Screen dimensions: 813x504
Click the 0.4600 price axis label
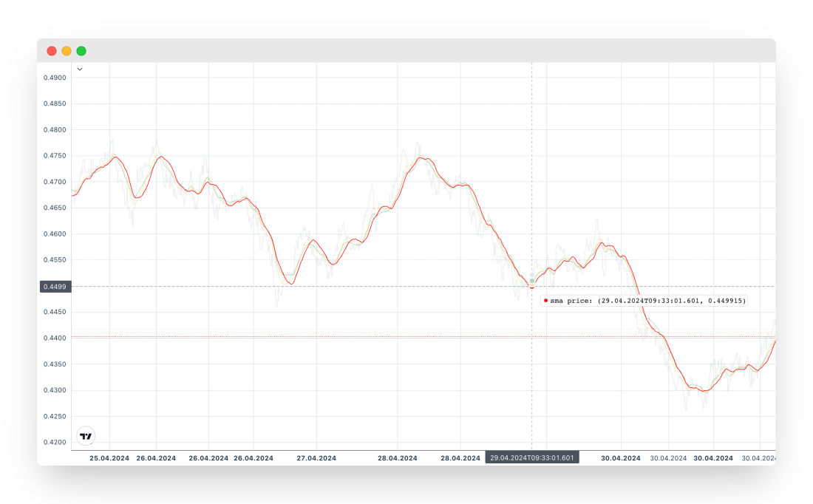[x=55, y=234]
